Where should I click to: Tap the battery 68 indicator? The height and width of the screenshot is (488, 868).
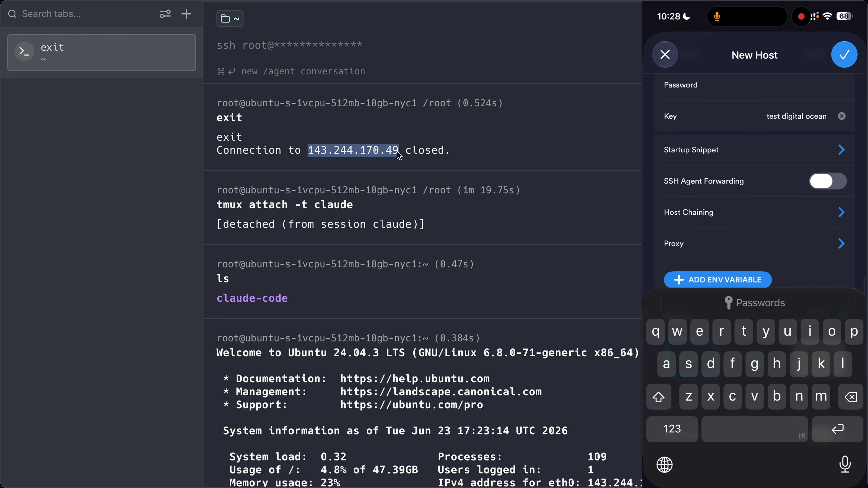pyautogui.click(x=844, y=16)
